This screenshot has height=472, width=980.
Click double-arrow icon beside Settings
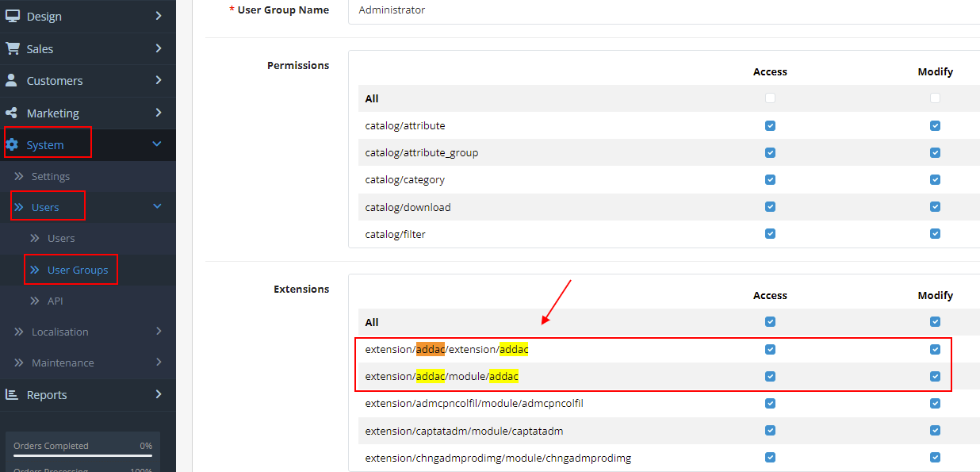tap(19, 176)
